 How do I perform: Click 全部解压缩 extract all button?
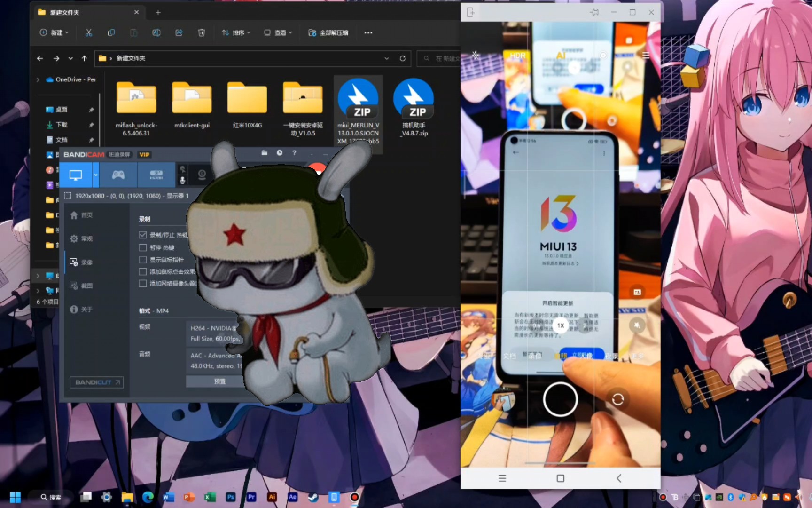328,32
